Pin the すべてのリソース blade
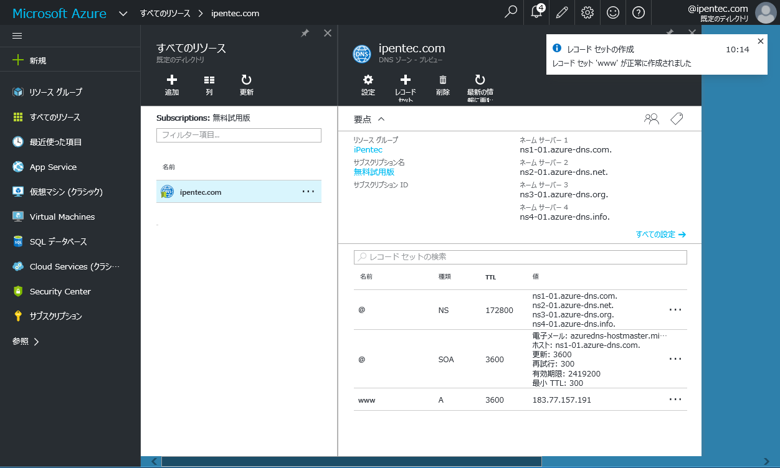The height and width of the screenshot is (468, 780). (x=305, y=33)
